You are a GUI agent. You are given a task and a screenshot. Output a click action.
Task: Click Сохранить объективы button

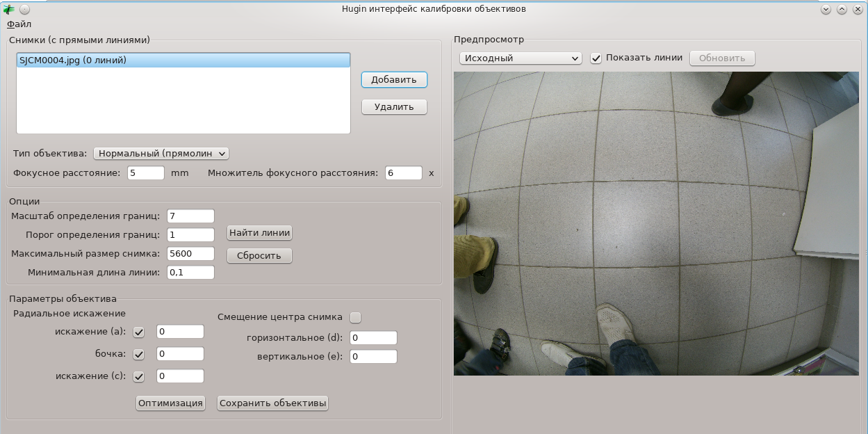point(272,403)
